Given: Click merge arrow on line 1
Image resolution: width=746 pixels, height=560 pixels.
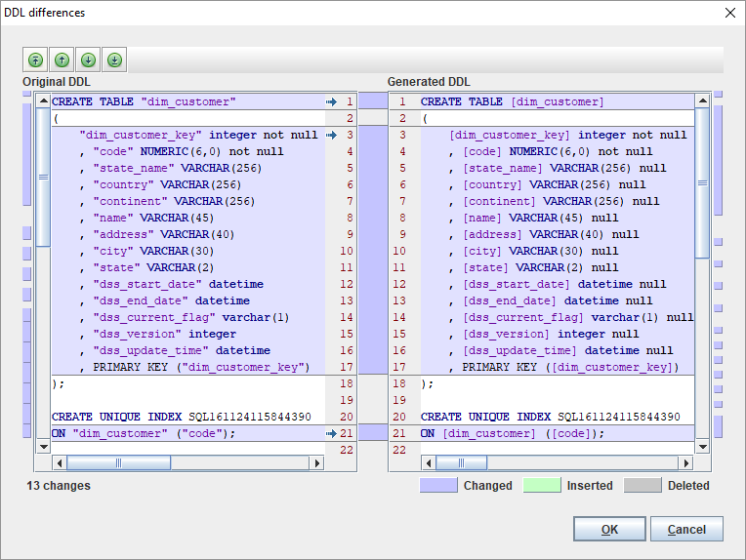Looking at the screenshot, I should tap(331, 101).
